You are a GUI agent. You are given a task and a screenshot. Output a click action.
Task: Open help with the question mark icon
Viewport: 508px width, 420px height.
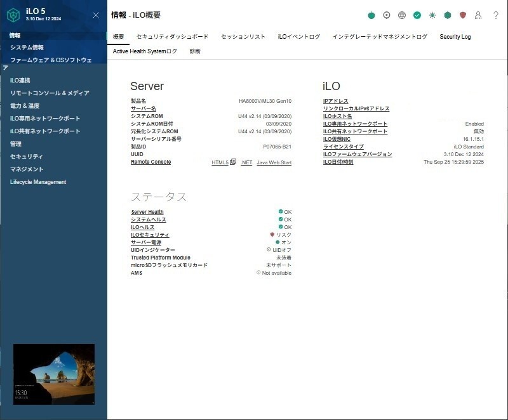[x=496, y=15]
